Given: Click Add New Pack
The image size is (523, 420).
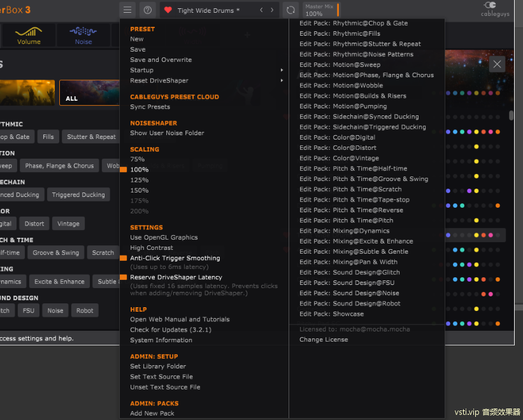Looking at the screenshot, I should tap(152, 413).
